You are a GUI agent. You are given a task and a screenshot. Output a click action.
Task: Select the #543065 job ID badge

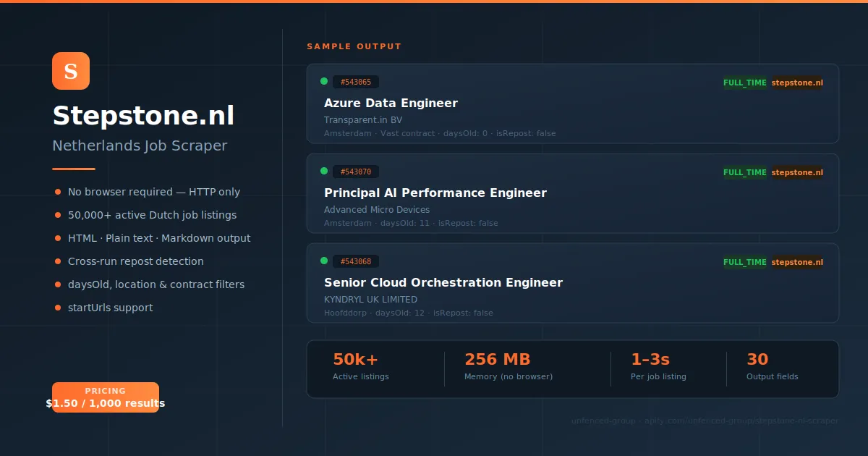tap(356, 82)
